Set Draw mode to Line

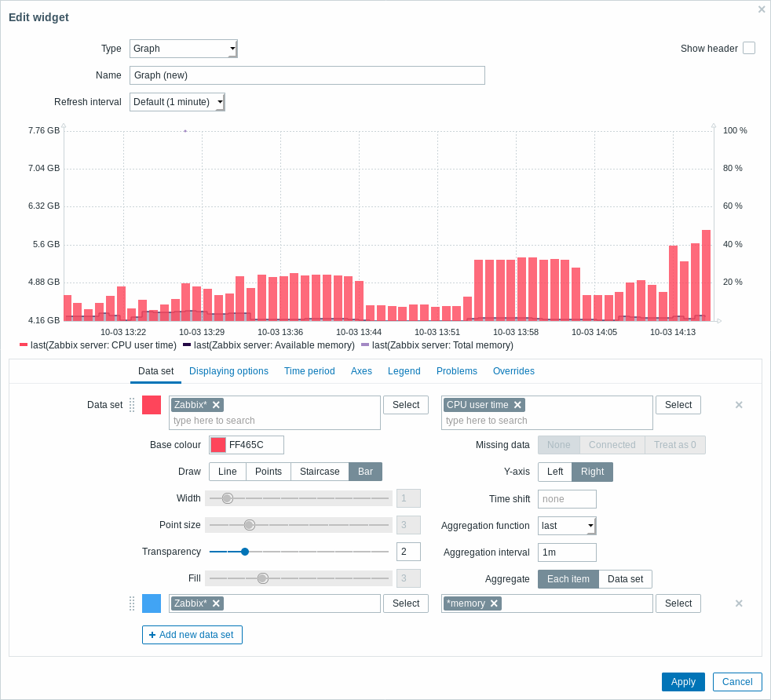tap(228, 472)
